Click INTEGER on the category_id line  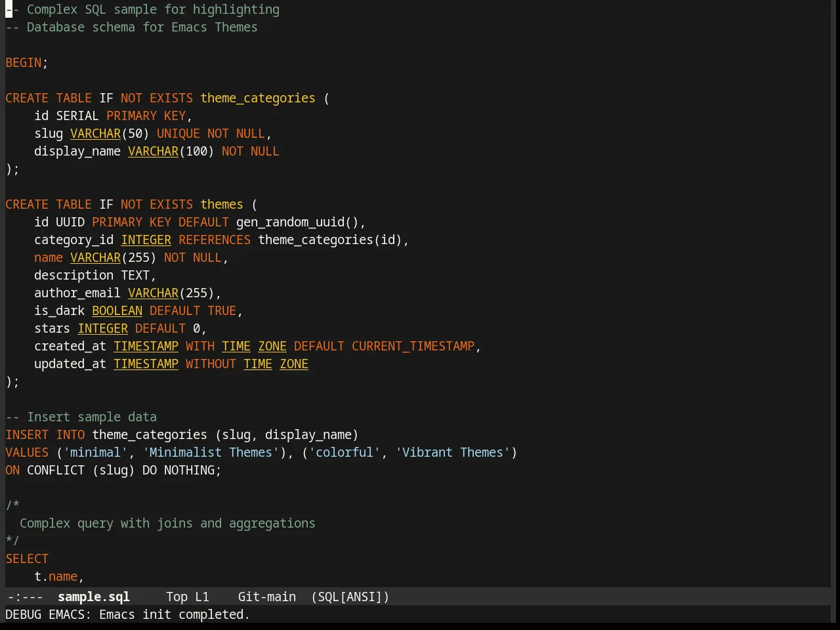[146, 240]
